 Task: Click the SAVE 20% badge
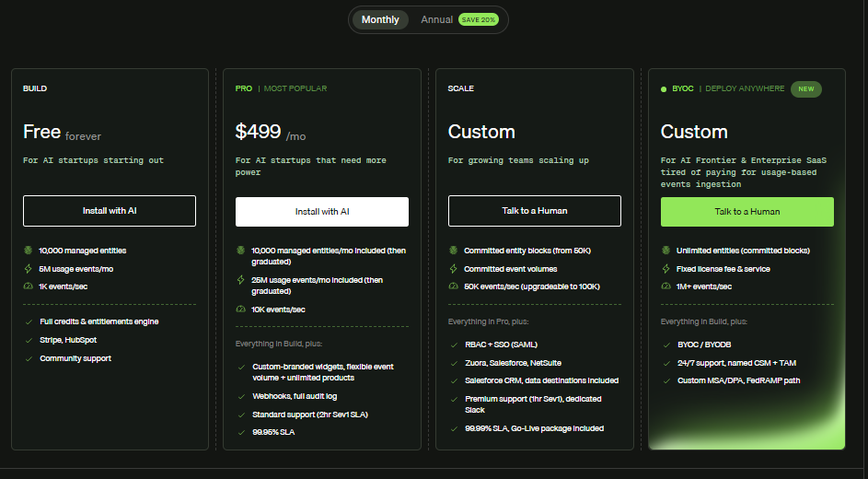click(x=479, y=19)
